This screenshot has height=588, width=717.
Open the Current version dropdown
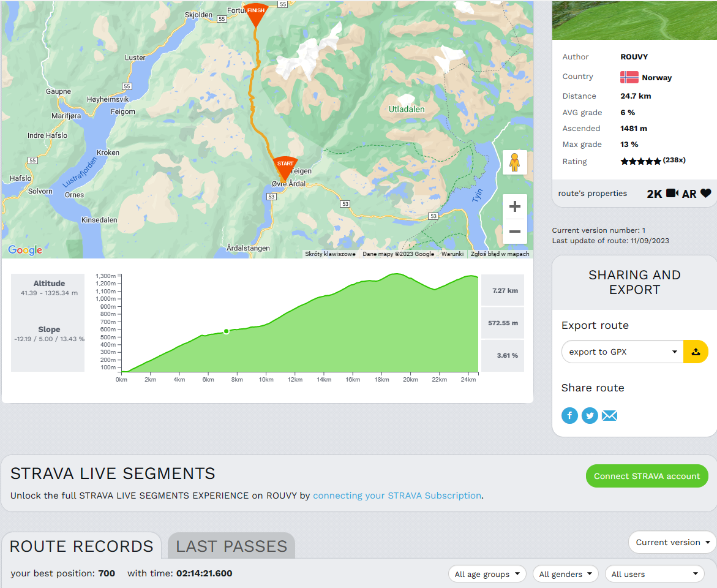point(672,542)
